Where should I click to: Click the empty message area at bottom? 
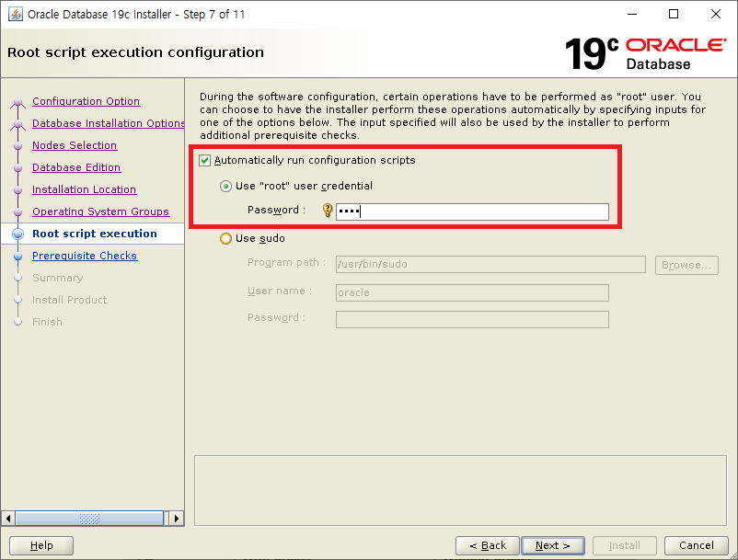[x=460, y=490]
